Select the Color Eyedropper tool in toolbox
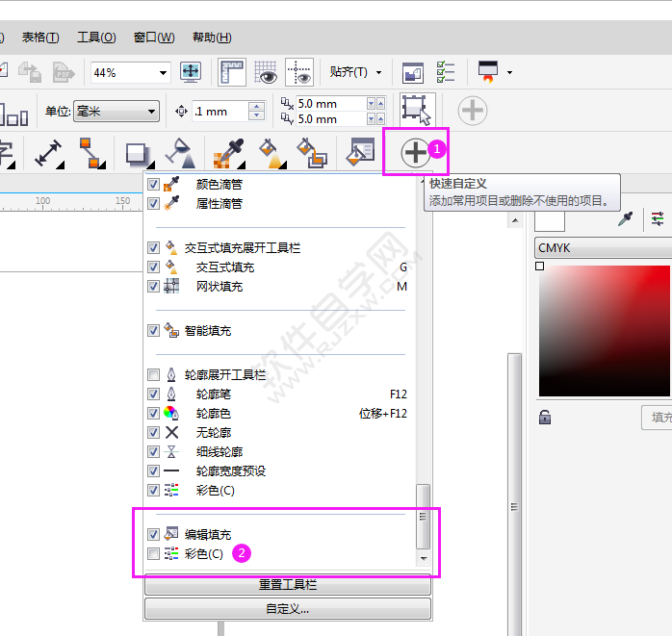672x636 pixels. [229, 153]
